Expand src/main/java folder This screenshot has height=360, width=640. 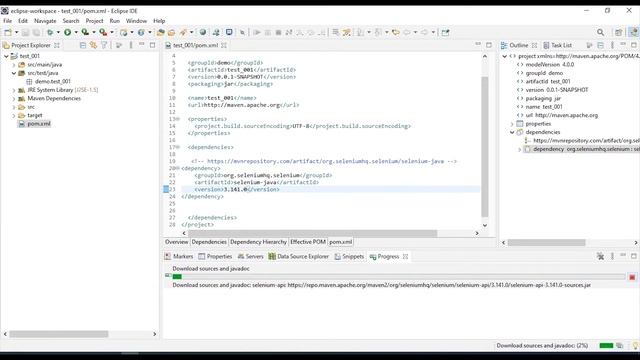point(14,65)
